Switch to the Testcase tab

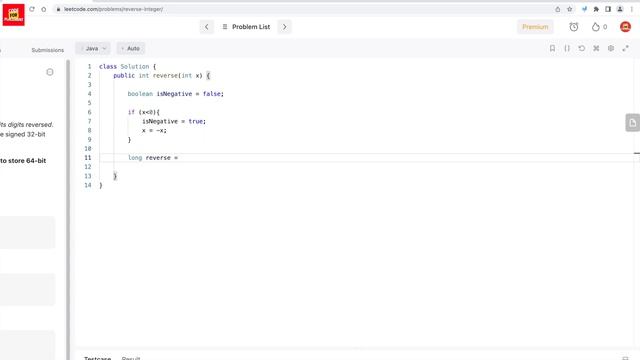click(x=98, y=358)
